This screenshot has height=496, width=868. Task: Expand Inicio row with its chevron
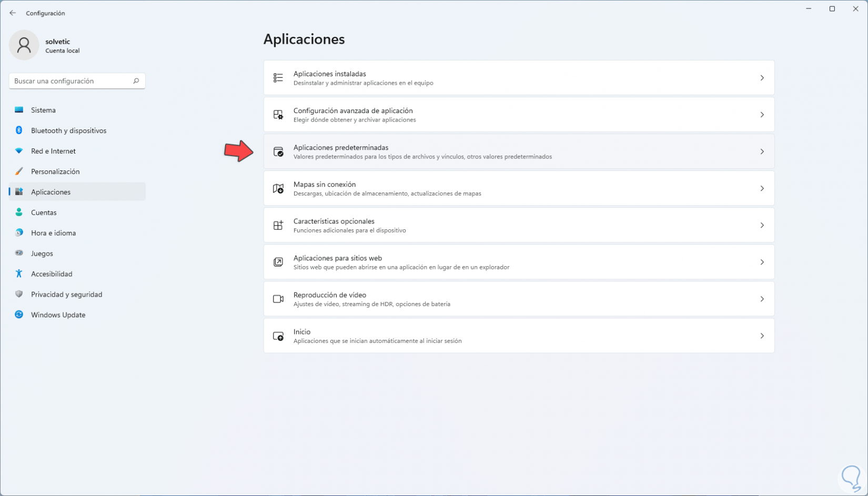click(762, 336)
